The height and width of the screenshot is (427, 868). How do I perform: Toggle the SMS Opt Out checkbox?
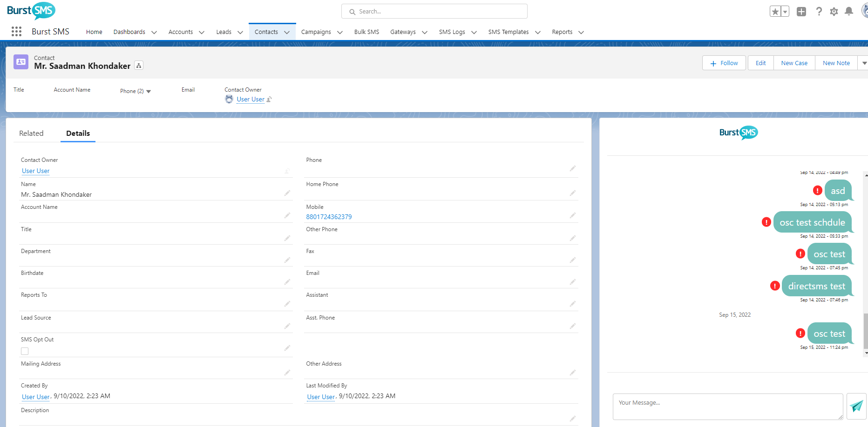25,351
